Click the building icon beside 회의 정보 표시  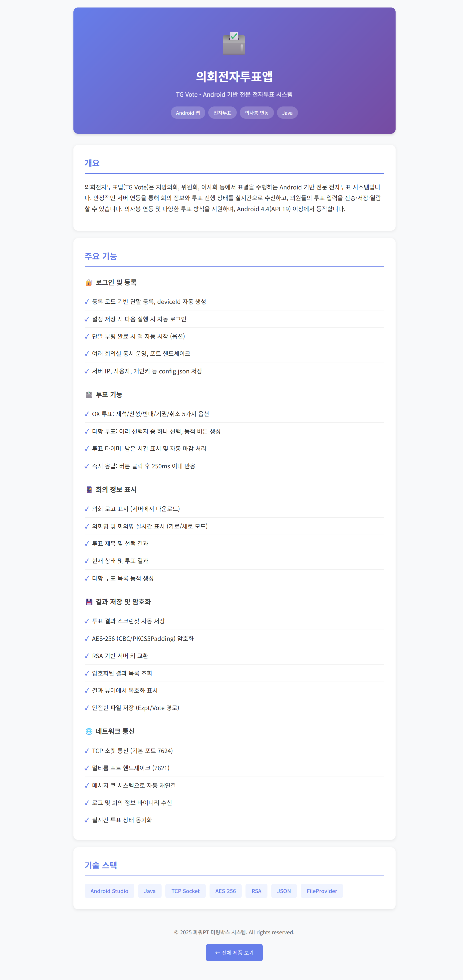[89, 490]
